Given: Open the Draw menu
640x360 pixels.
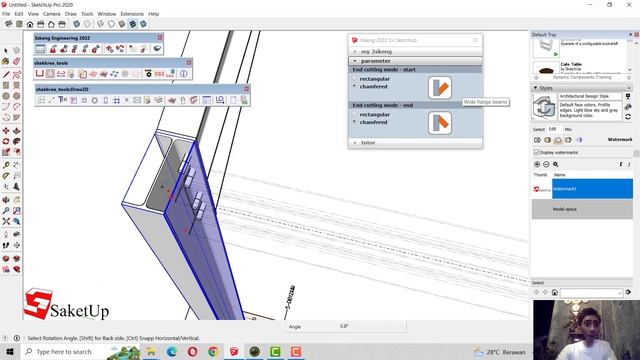Looking at the screenshot, I should point(71,14).
